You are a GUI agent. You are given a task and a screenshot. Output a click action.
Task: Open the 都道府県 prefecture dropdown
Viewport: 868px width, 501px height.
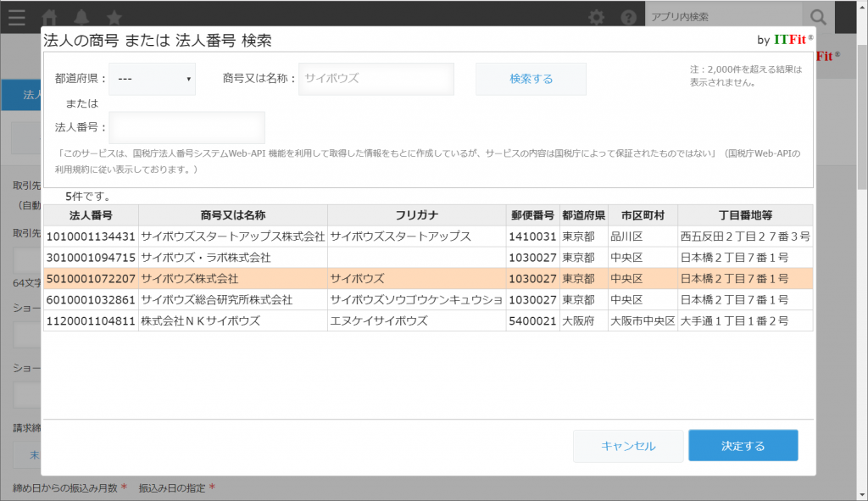coord(153,79)
